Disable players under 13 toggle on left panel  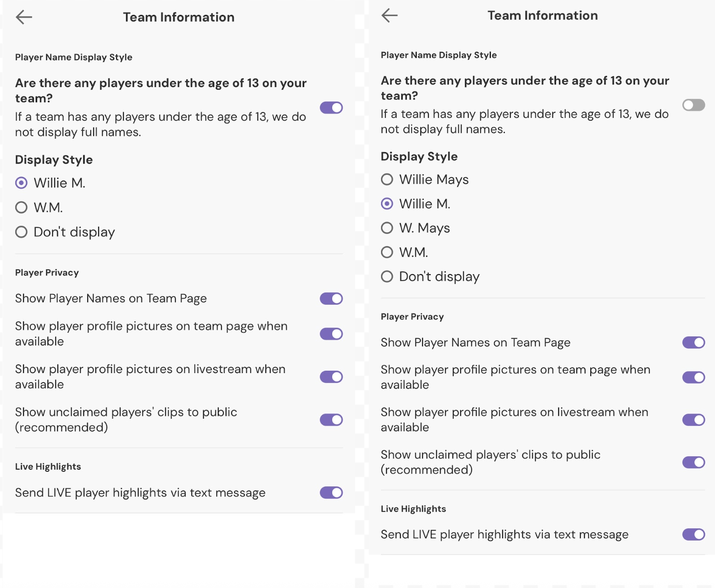click(331, 107)
